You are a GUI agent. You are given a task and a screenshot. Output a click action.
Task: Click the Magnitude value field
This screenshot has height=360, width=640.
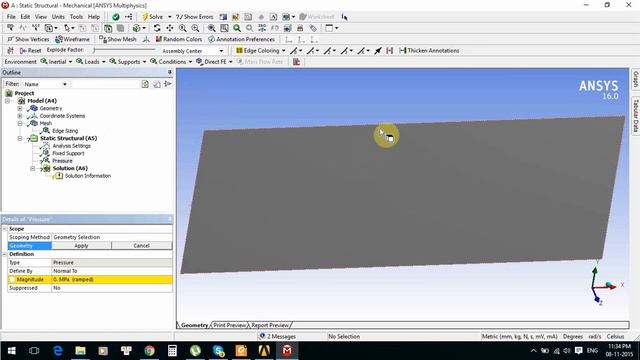[x=112, y=280]
